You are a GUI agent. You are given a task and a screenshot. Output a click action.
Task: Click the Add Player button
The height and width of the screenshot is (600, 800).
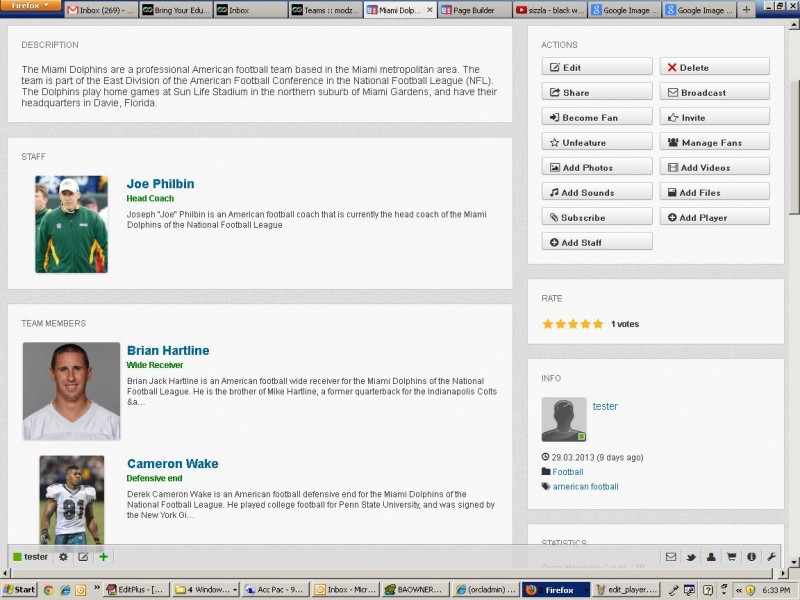tap(715, 217)
